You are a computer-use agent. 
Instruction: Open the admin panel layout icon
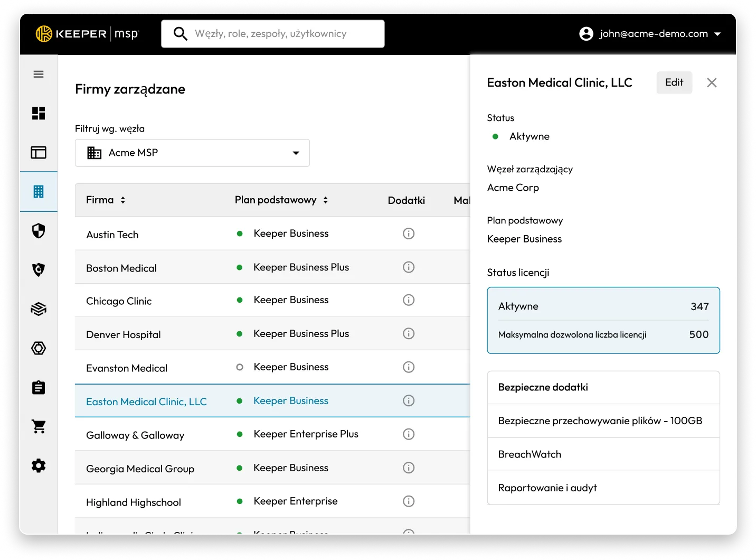click(x=39, y=153)
